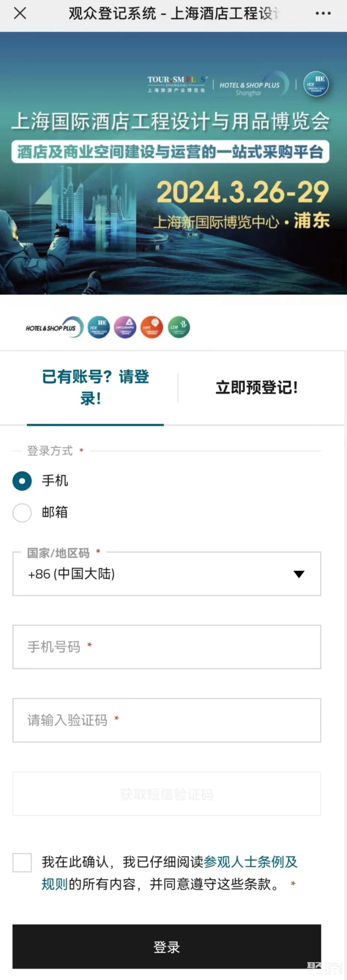The width and height of the screenshot is (347, 980).
Task: Click the 手机号码 input field
Action: (x=167, y=647)
